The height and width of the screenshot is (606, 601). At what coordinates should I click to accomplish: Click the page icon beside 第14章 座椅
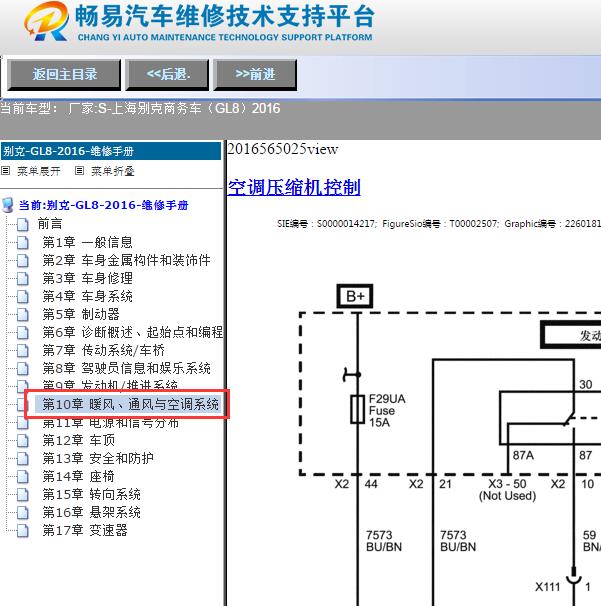(23, 476)
